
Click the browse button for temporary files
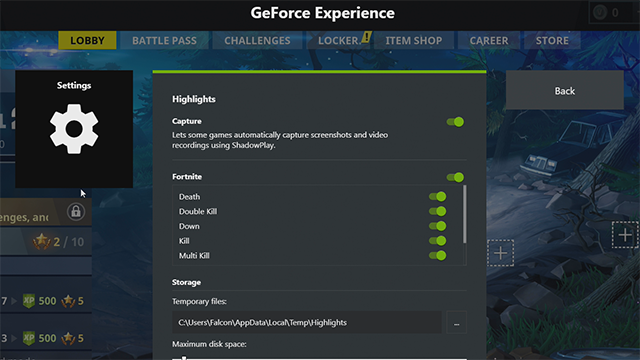pos(457,322)
